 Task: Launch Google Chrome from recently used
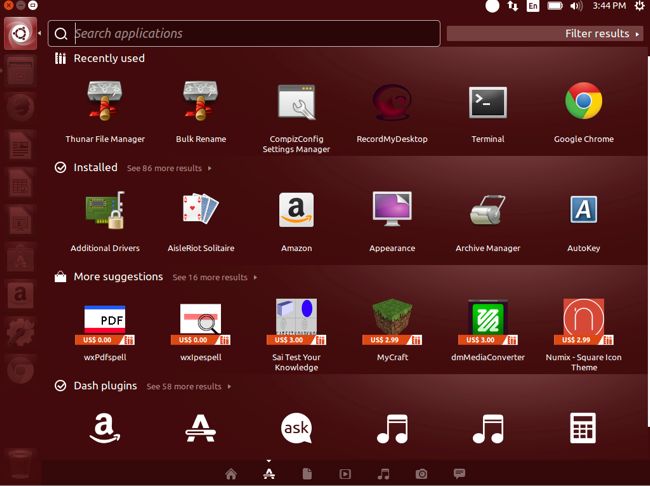584,112
